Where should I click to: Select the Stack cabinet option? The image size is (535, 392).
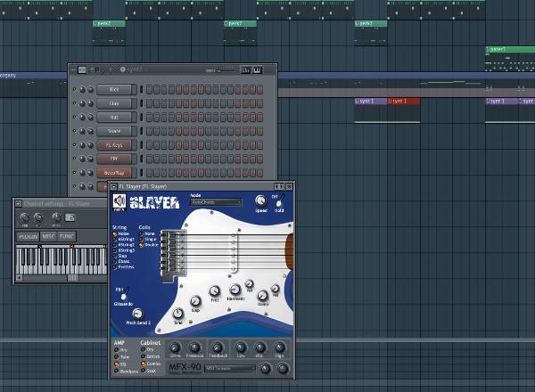click(149, 371)
